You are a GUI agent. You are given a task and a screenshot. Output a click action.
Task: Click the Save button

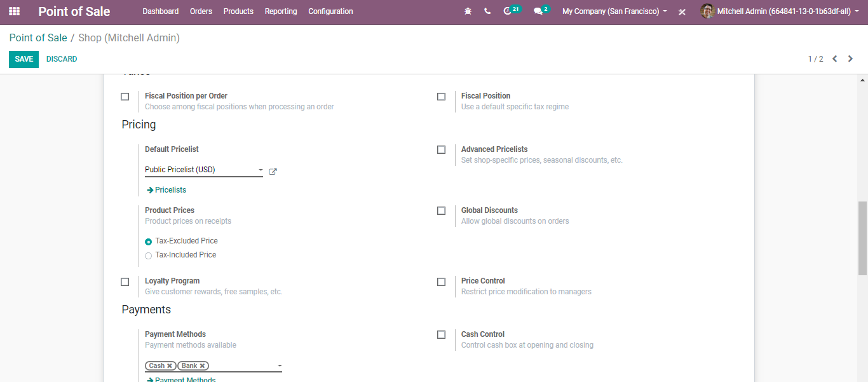[24, 59]
